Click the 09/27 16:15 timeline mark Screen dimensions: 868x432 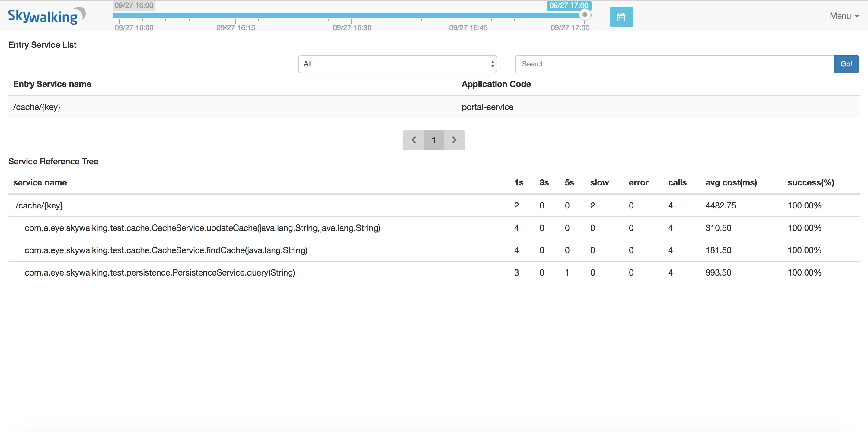(235, 28)
